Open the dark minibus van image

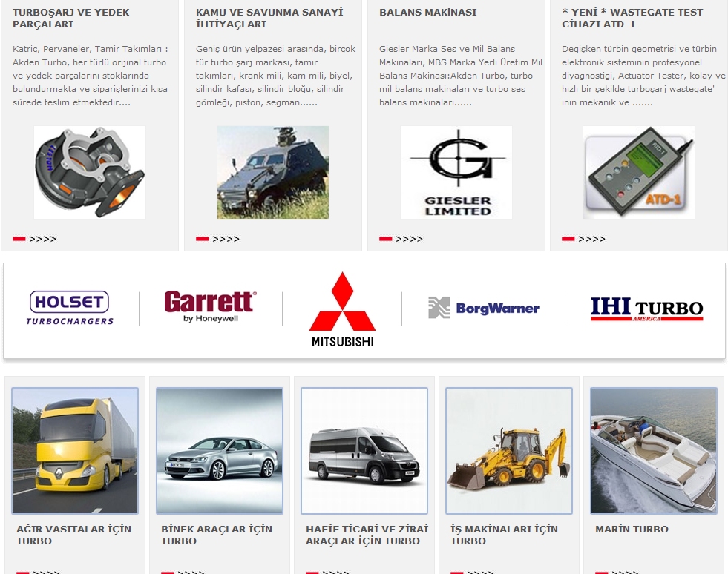[x=364, y=451]
